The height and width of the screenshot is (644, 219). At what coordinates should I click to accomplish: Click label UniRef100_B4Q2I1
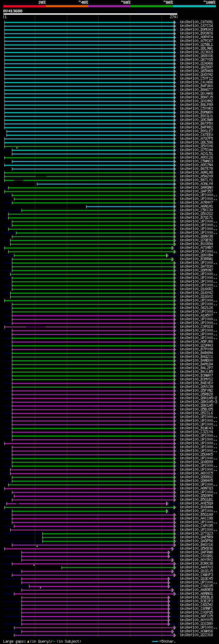pyautogui.click(x=196, y=357)
